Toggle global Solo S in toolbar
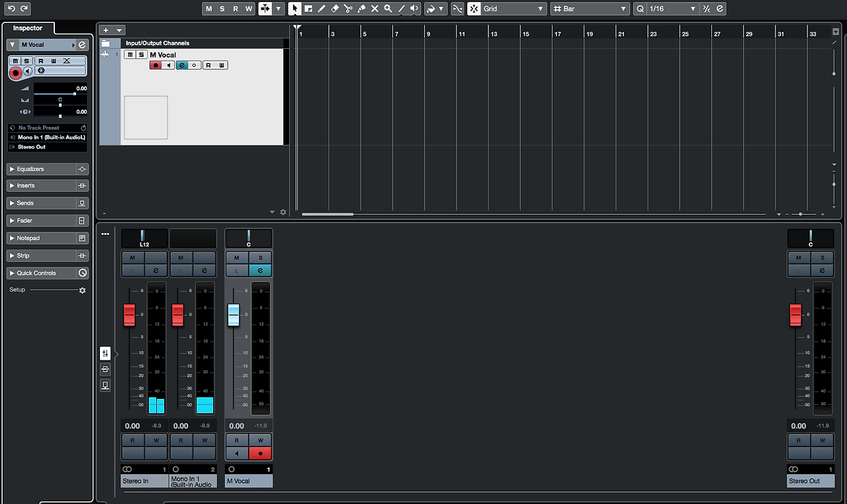Screen dimensions: 847x504 [x=222, y=9]
